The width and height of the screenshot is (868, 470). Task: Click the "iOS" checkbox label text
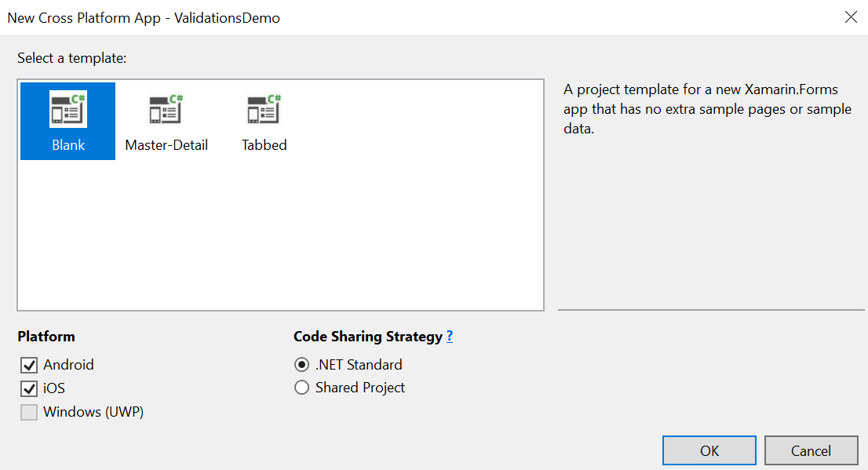click(x=54, y=388)
